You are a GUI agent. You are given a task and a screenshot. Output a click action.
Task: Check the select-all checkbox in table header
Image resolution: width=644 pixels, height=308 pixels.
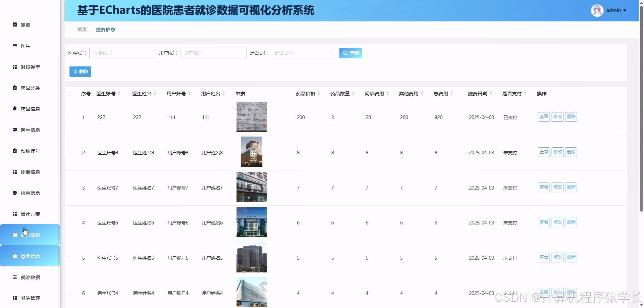(69, 94)
